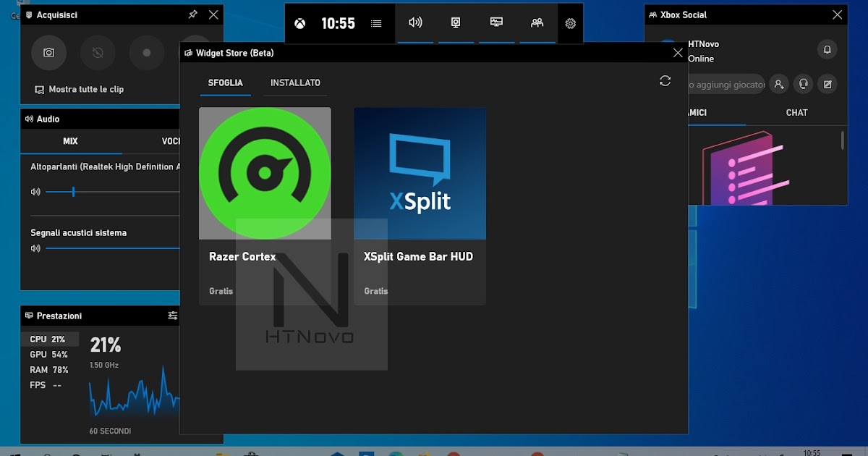868x456 pixels.
Task: Open Game Bar settings with the gear icon
Action: tap(570, 23)
